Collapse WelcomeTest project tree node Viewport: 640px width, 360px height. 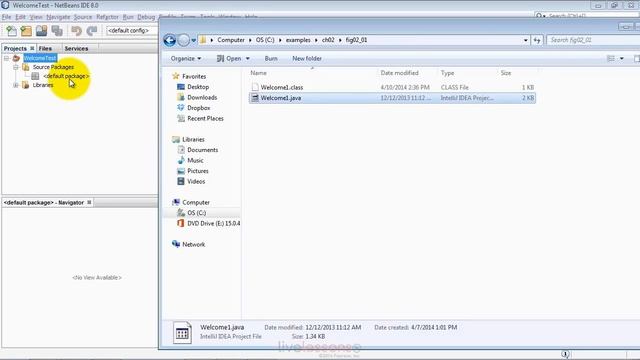(6, 58)
